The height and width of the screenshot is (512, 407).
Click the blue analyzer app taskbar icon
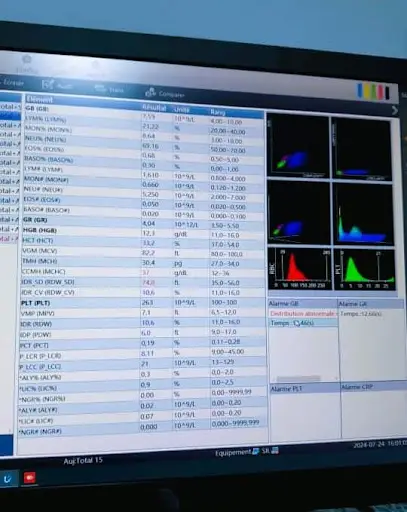click(7, 479)
